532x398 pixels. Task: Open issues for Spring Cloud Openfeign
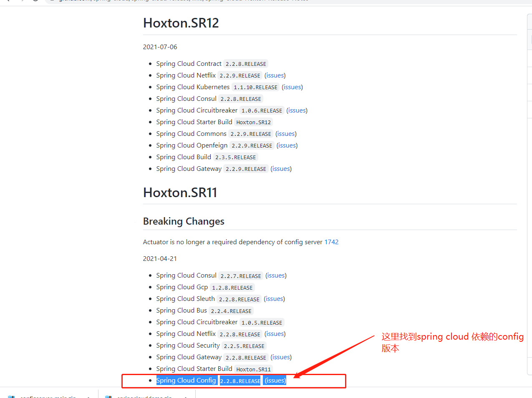coord(287,145)
